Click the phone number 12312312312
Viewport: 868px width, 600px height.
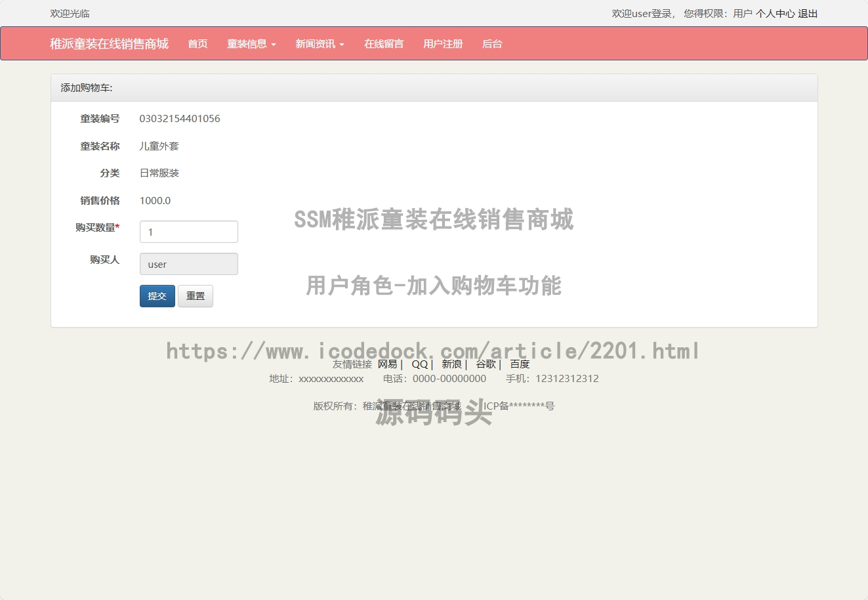[x=567, y=379]
